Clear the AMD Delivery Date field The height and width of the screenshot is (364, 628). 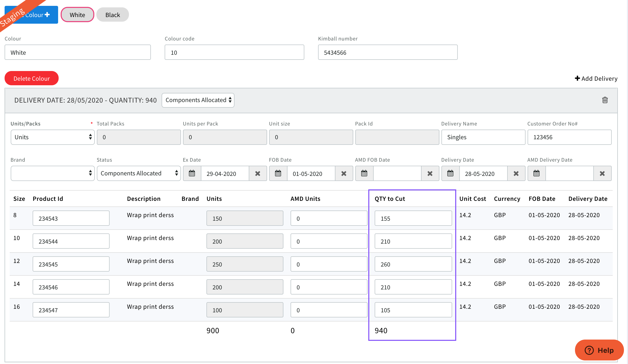click(x=602, y=173)
